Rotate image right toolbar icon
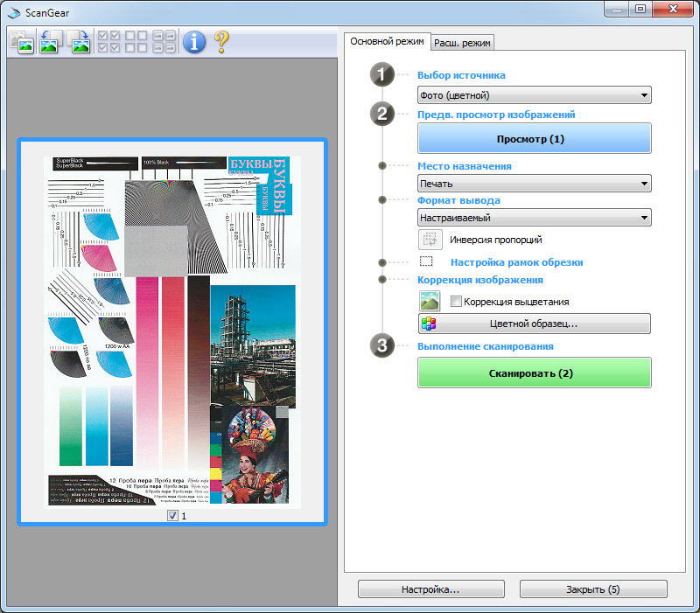 pyautogui.click(x=79, y=42)
